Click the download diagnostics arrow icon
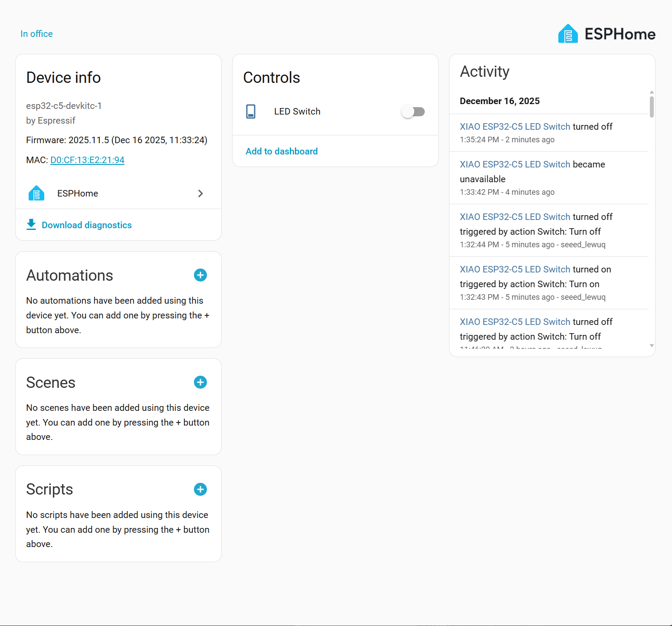The width and height of the screenshot is (672, 626). tap(31, 225)
